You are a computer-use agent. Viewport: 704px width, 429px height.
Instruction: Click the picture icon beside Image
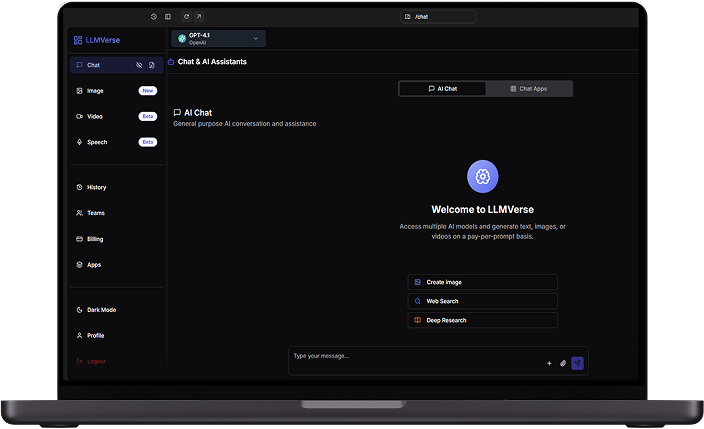pyautogui.click(x=79, y=91)
